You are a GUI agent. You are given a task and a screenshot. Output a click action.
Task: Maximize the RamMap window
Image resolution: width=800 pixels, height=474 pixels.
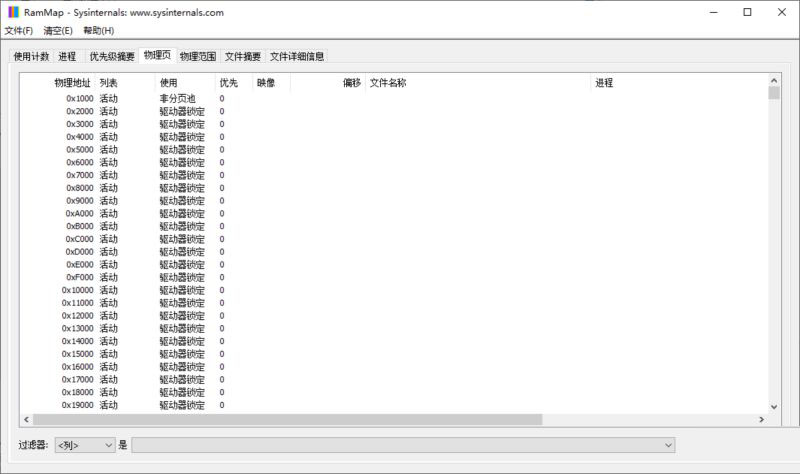[747, 12]
